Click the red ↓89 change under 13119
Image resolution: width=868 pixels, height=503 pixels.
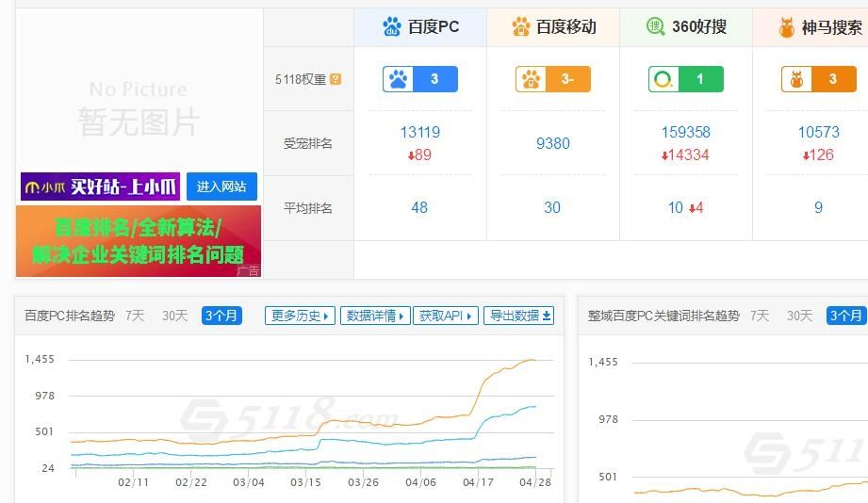[419, 154]
